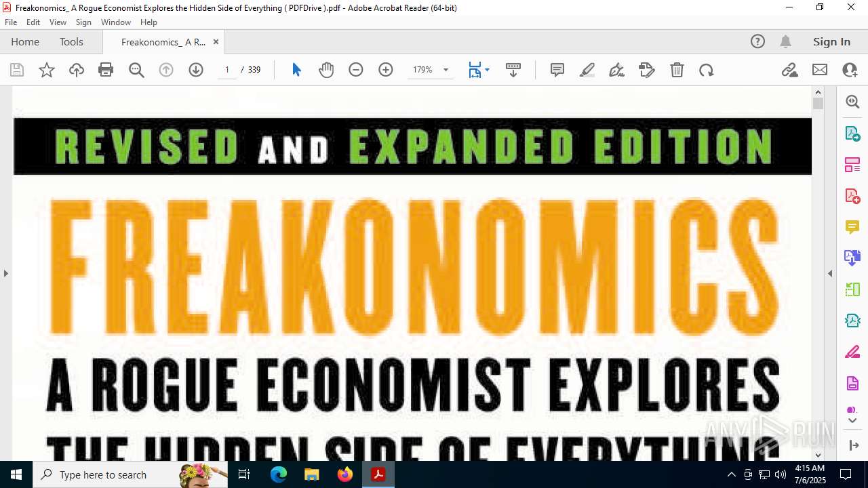Share with others icon
868x488 pixels.
point(850,70)
